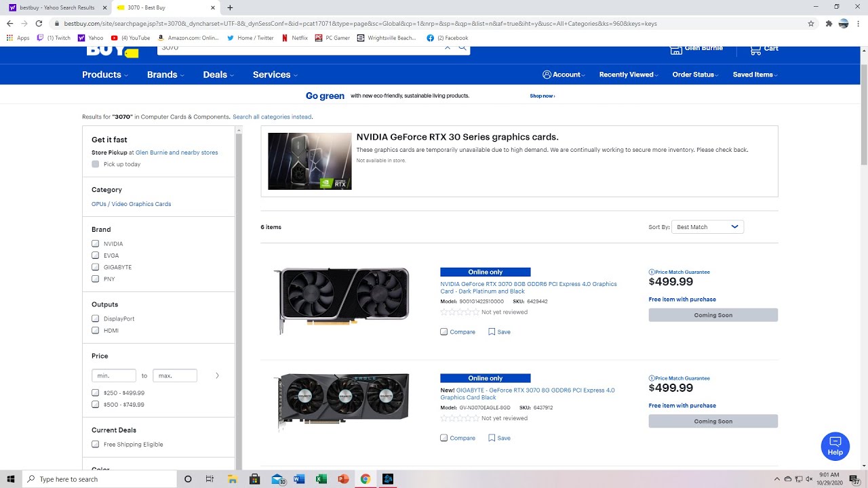Open the Netflix bookmark

click(x=294, y=38)
